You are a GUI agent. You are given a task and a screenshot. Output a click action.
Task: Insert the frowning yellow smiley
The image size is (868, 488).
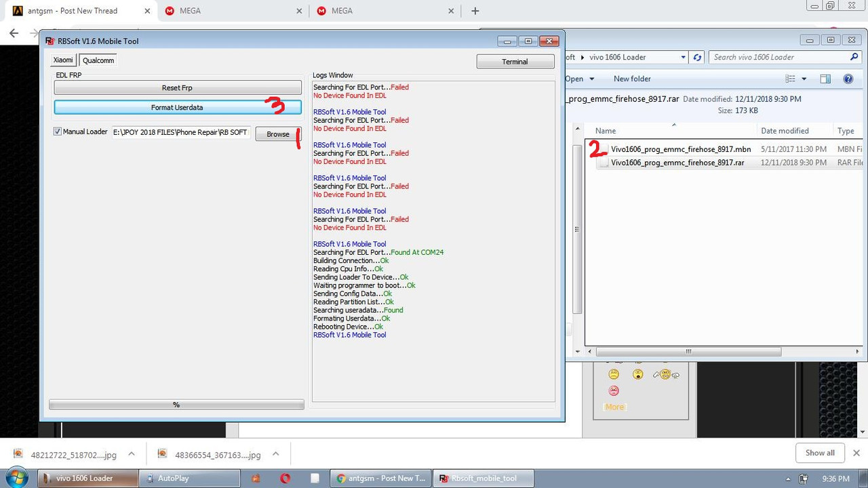614,374
